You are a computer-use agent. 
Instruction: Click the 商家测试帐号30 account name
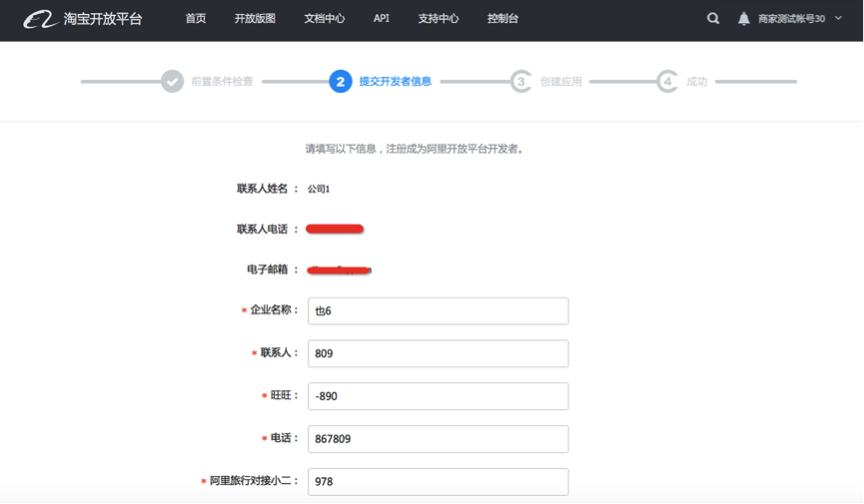(791, 19)
